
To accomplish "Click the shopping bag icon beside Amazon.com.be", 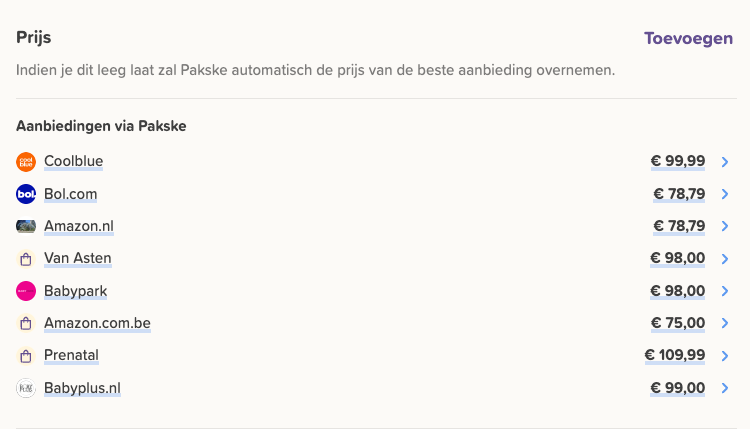I will 26,323.
